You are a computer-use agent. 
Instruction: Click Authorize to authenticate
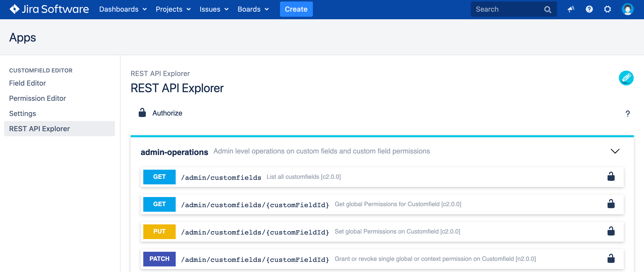pos(167,113)
